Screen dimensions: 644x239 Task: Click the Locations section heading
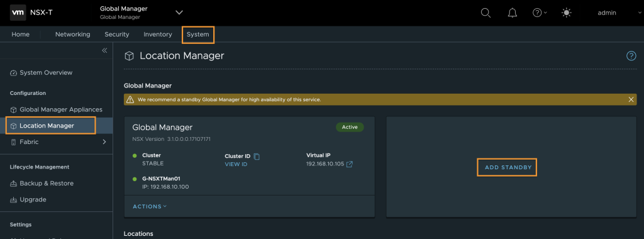(x=138, y=234)
